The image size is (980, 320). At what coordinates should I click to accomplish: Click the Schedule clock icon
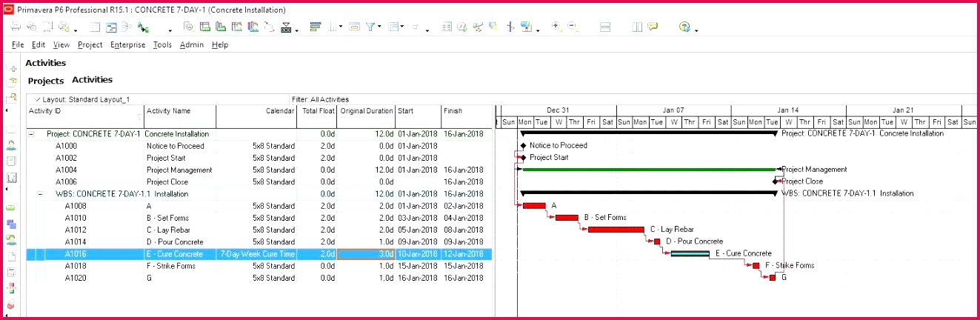coord(462,27)
